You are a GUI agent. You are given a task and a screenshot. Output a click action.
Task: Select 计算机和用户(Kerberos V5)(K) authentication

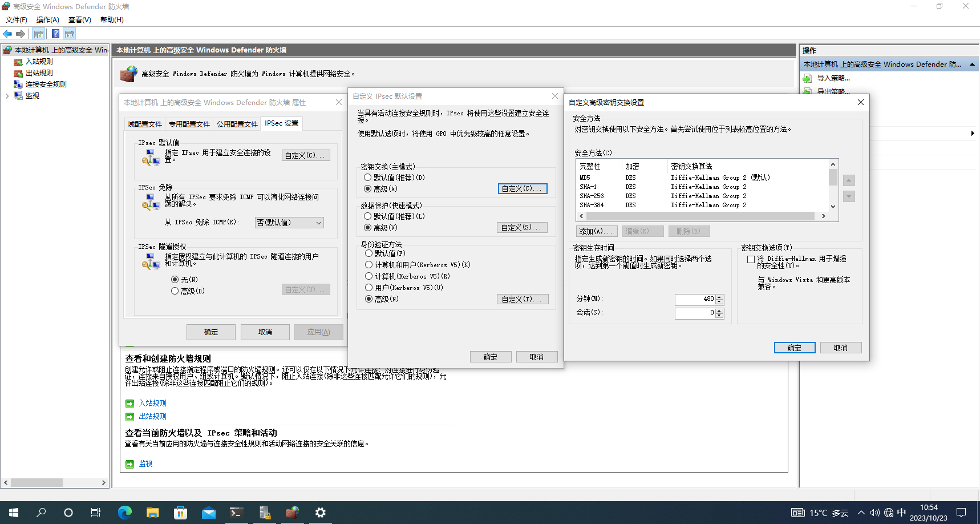pyautogui.click(x=368, y=265)
